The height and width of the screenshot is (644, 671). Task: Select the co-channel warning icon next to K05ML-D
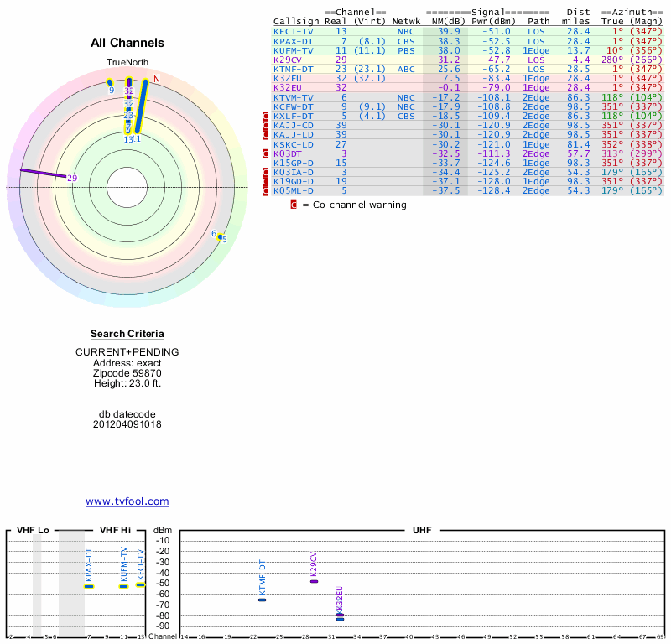[266, 190]
